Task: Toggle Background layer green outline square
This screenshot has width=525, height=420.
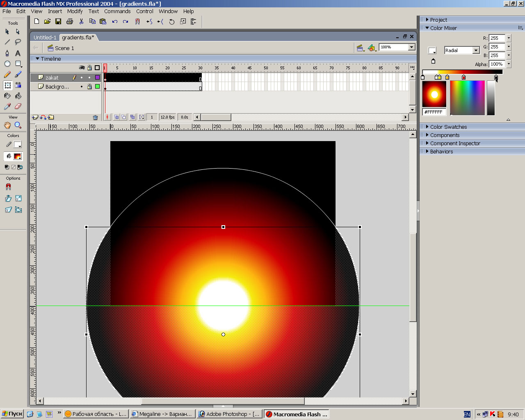Action: [x=97, y=87]
